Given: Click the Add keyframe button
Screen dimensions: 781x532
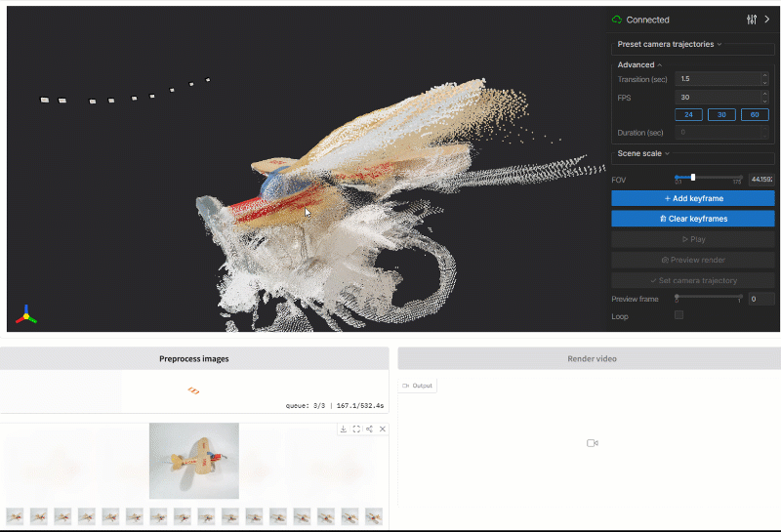Looking at the screenshot, I should [693, 198].
